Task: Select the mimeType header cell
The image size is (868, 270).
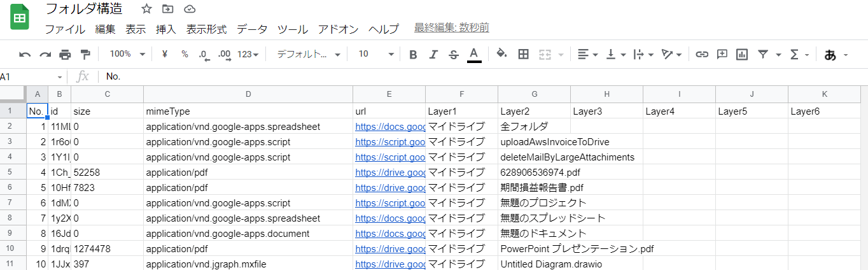Action: [x=248, y=111]
